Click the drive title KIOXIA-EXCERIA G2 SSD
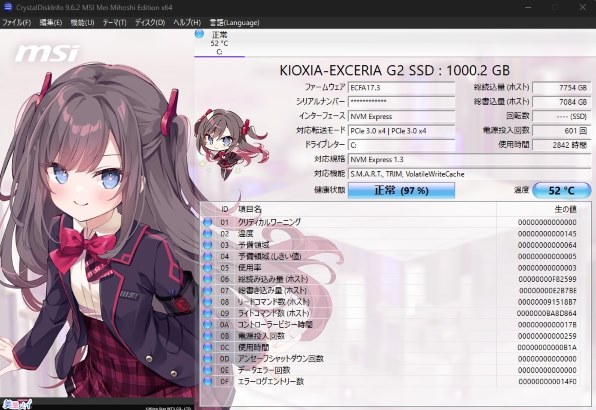 (395, 70)
